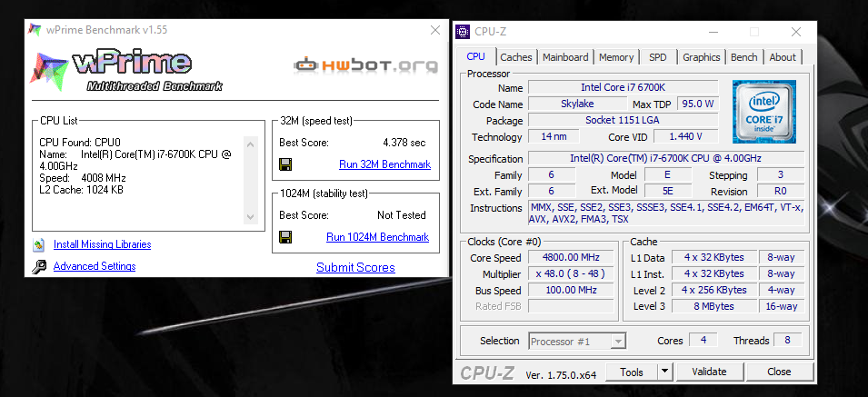Switch to the Caches tab

click(516, 57)
